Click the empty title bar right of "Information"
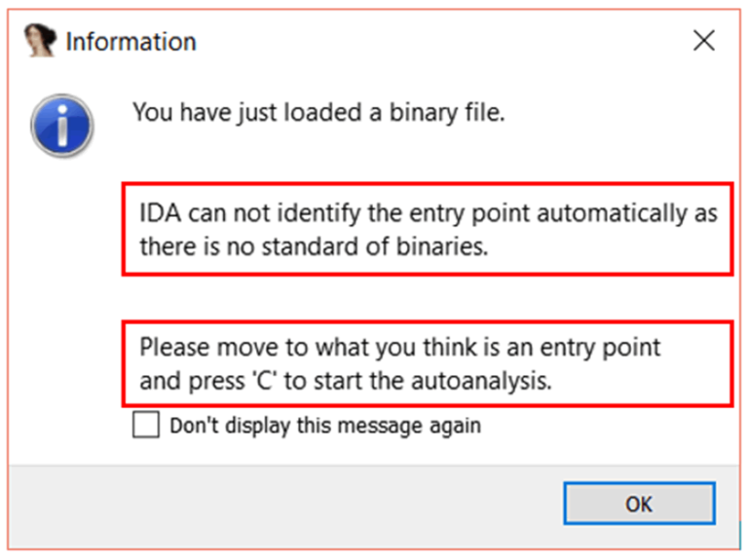Image resolution: width=748 pixels, height=560 pixels. tap(438, 41)
